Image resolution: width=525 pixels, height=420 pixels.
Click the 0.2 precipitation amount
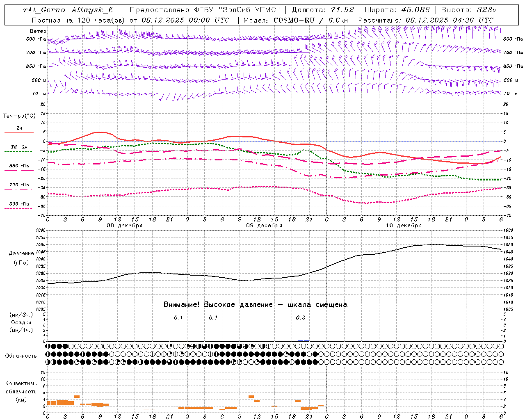301,318
